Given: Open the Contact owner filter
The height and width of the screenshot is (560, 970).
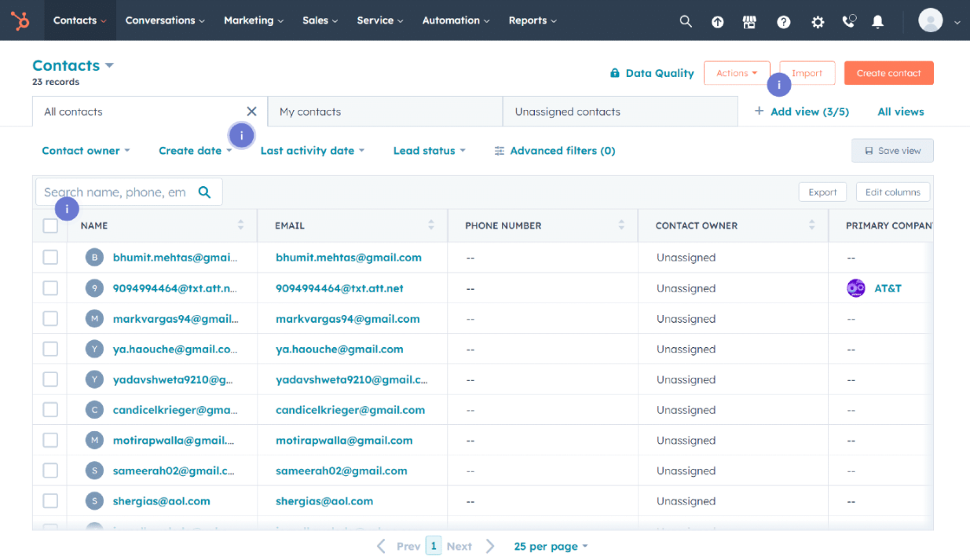Looking at the screenshot, I should tap(86, 151).
